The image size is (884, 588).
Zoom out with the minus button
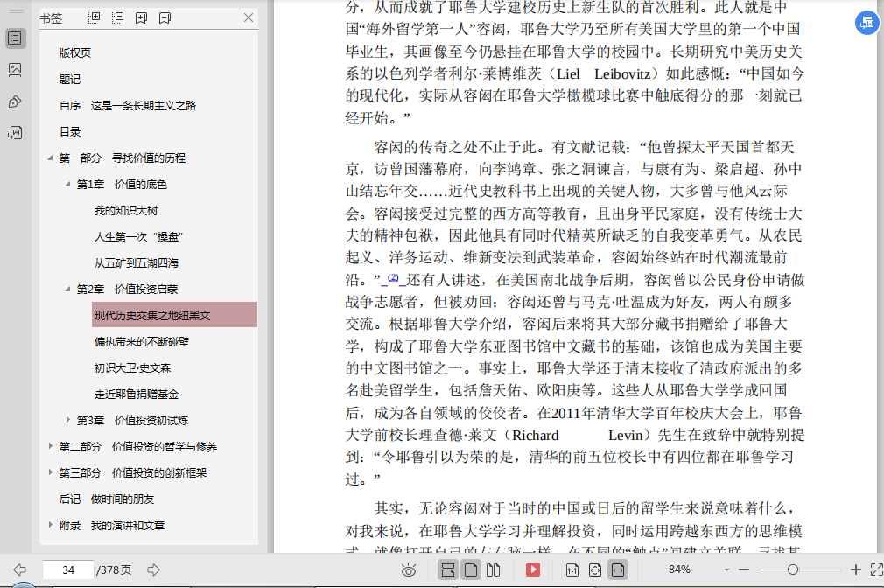coord(744,570)
